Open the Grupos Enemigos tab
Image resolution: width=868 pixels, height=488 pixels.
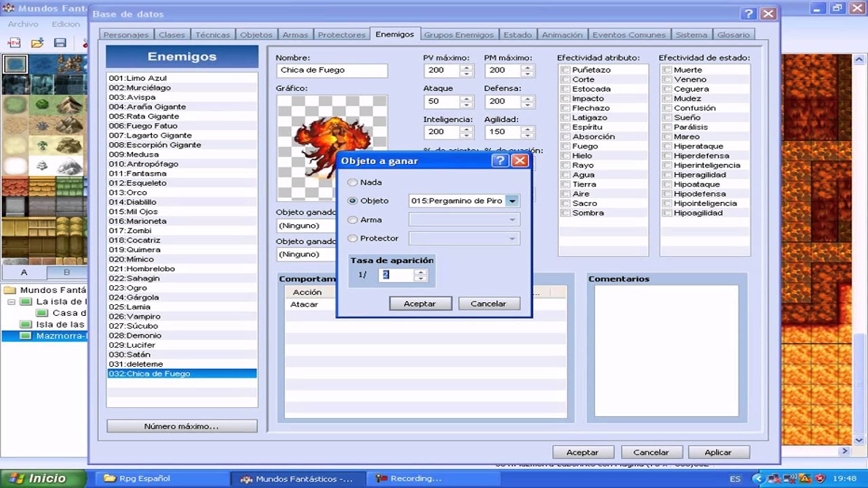459,35
